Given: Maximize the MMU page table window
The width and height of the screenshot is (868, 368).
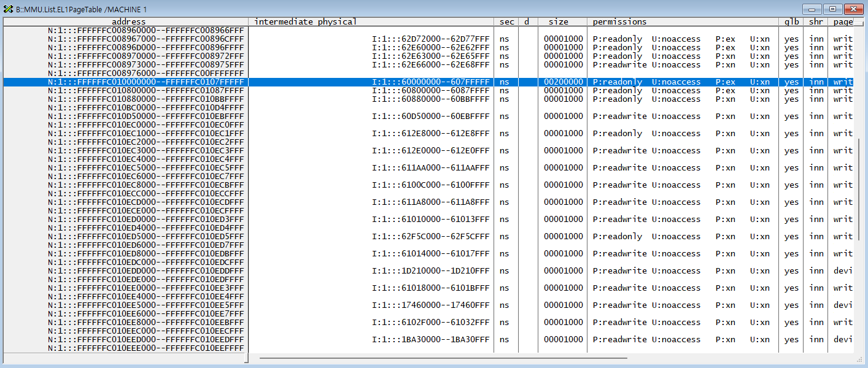Looking at the screenshot, I should pos(832,9).
